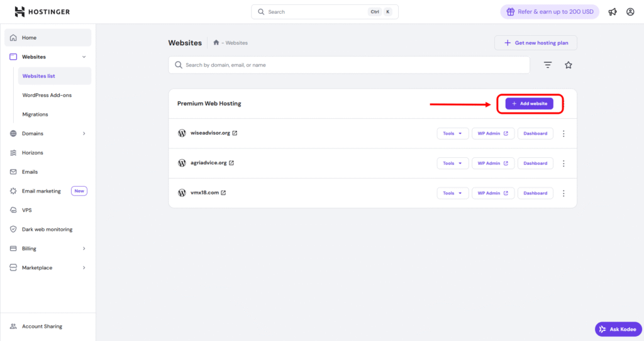This screenshot has width=644, height=341.
Task: Expand the Marketplace sidebar chevron
Action: 84,268
